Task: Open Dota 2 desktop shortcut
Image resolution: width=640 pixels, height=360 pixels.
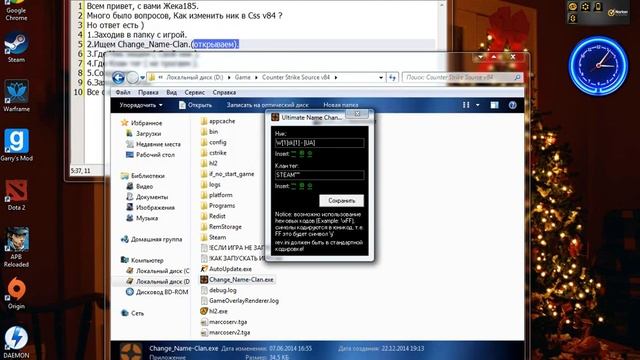Action: [16, 195]
